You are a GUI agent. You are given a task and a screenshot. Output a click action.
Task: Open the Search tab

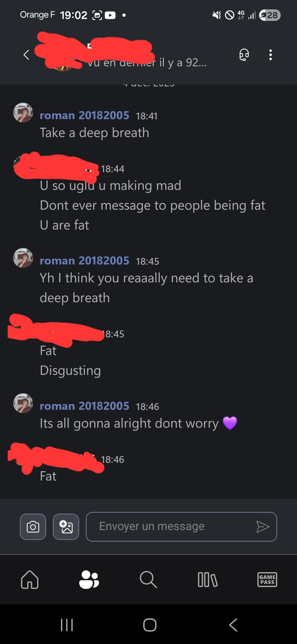click(x=148, y=580)
